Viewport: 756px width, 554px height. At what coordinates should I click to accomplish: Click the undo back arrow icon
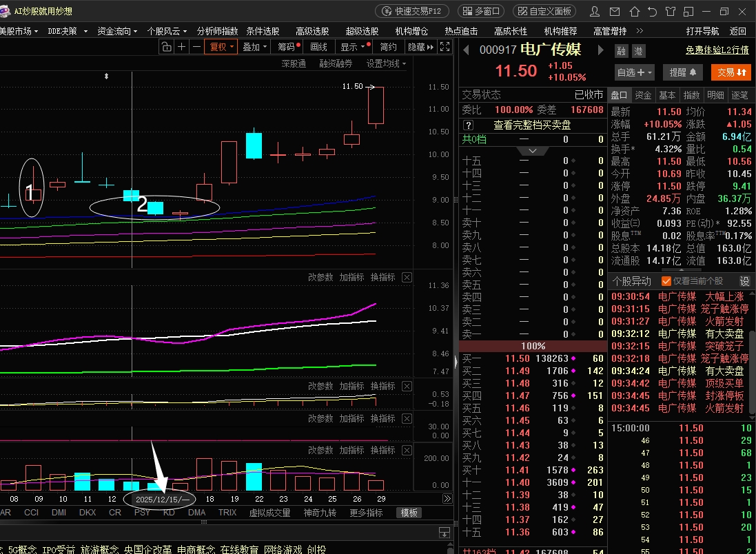tap(653, 11)
